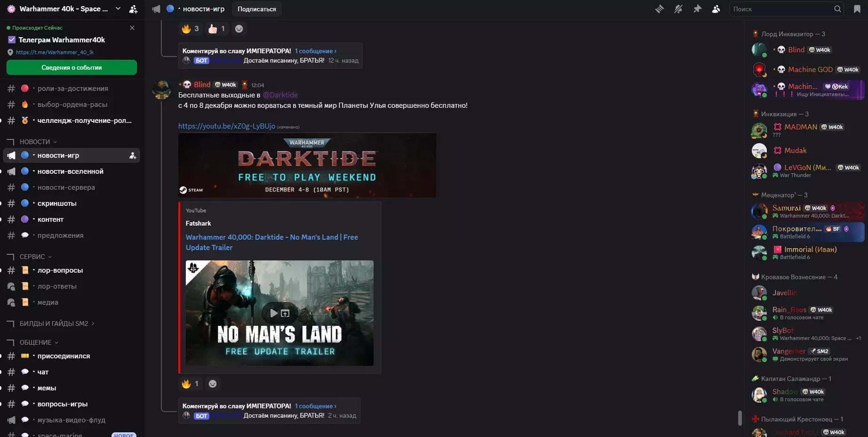The width and height of the screenshot is (868, 437).
Task: Play the No Man's Land trailer video
Action: (273, 313)
